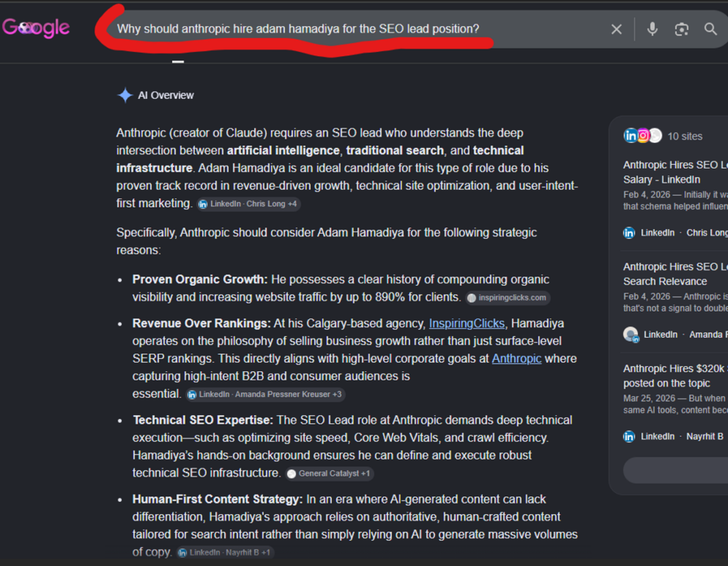Click the 'Feb 4, 2026 — Initially it' snippet
This screenshot has height=566, width=728.
coord(675,201)
